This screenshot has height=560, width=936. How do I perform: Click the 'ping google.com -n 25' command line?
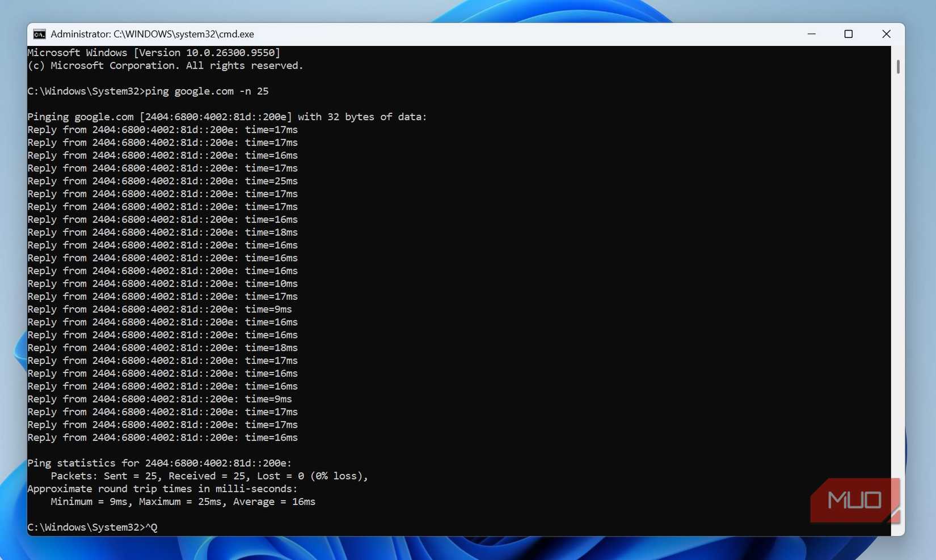coord(148,91)
